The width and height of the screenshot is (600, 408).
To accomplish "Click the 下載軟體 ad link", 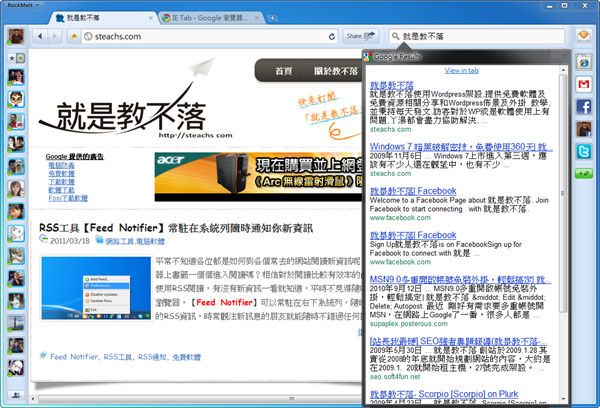I will (x=62, y=182).
